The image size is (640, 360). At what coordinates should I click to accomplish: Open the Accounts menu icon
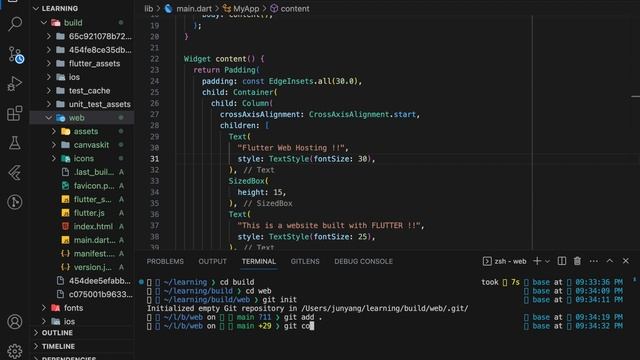click(x=15, y=322)
